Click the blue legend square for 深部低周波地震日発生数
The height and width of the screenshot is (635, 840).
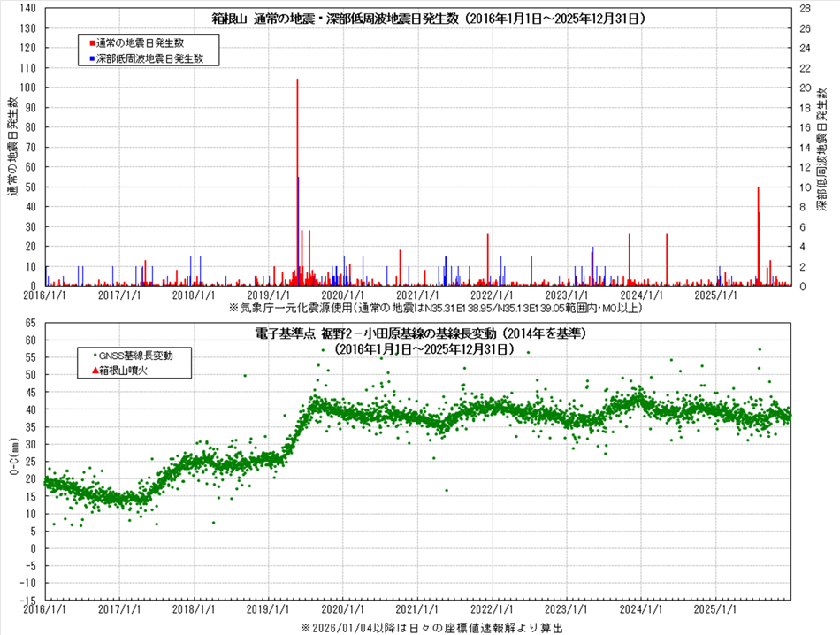pos(92,58)
